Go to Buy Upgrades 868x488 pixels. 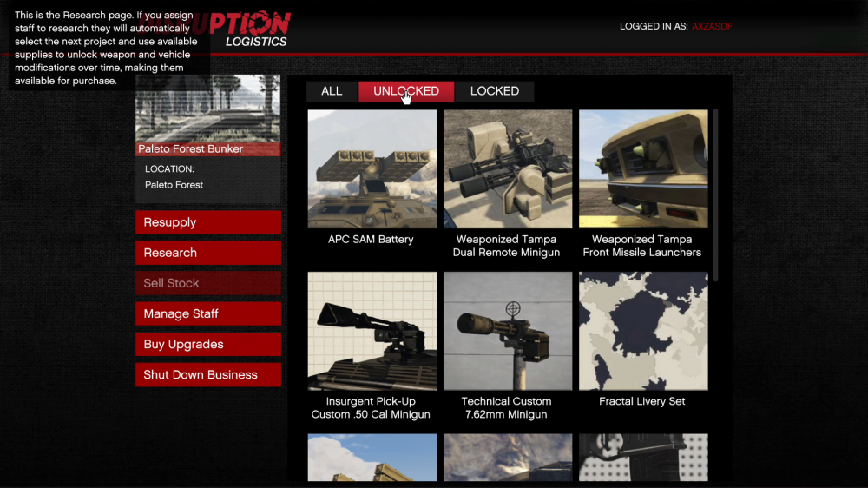[208, 344]
